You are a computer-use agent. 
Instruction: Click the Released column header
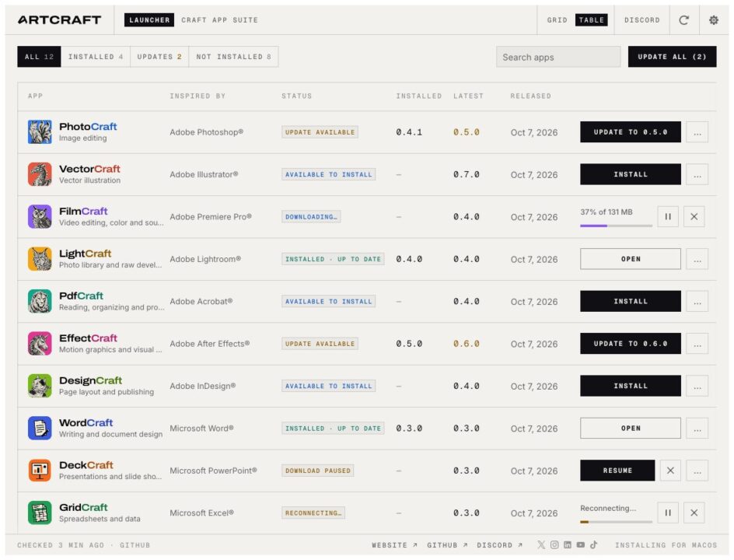(530, 96)
